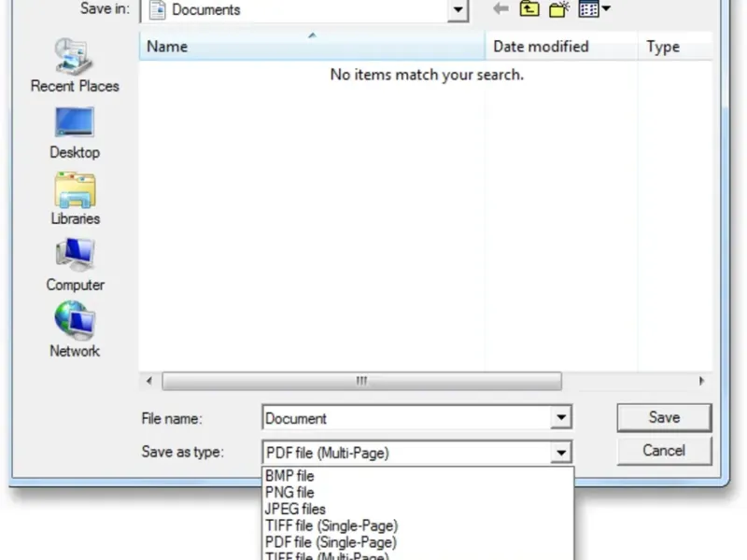Select JPEG files option
This screenshot has height=560, width=747.
[417, 509]
